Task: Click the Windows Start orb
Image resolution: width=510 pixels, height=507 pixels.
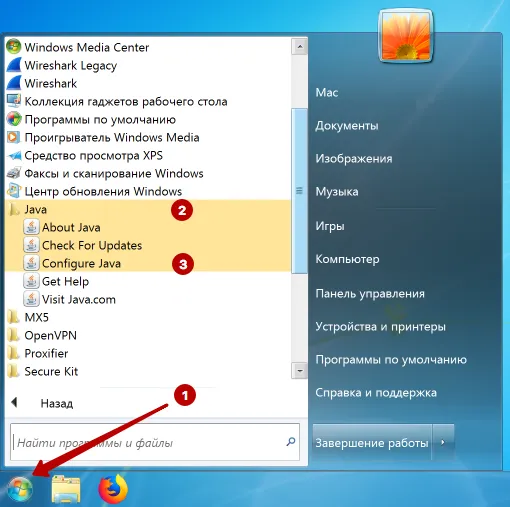Action: [x=20, y=489]
